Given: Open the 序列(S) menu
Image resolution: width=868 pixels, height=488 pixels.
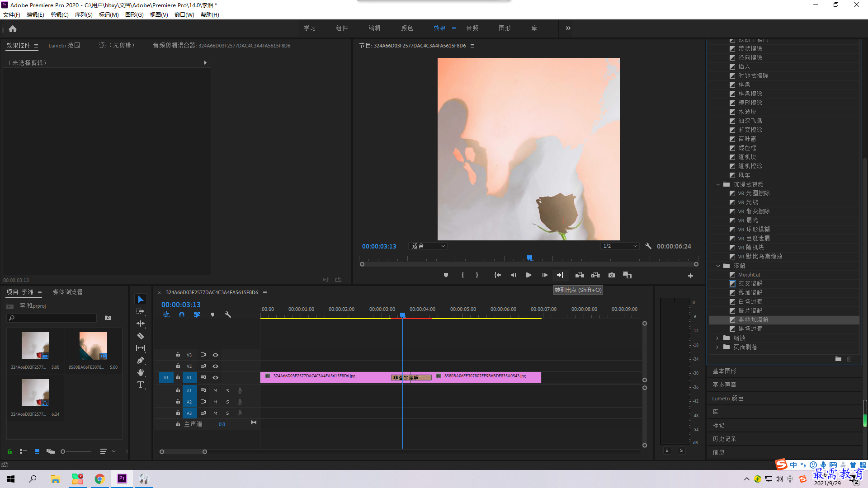Looking at the screenshot, I should 84,15.
